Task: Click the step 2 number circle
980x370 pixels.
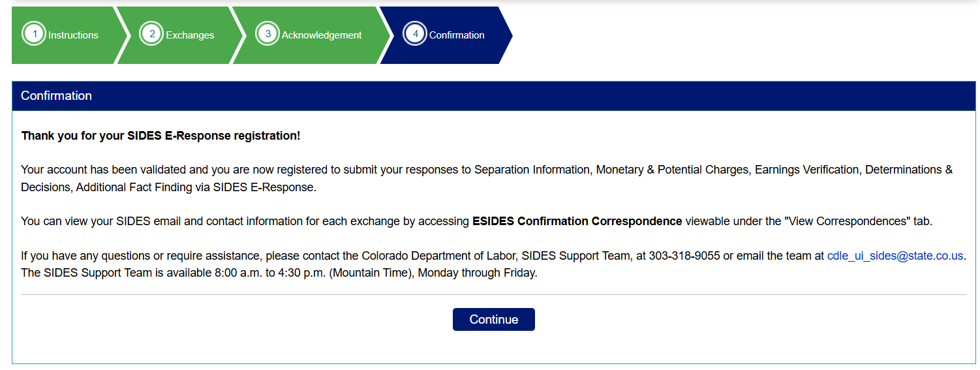Action: [152, 35]
